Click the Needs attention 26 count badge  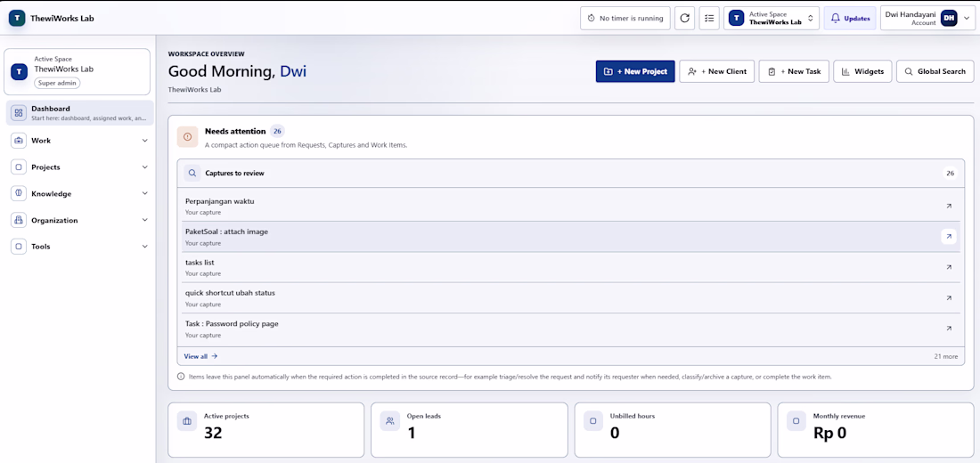pos(277,131)
